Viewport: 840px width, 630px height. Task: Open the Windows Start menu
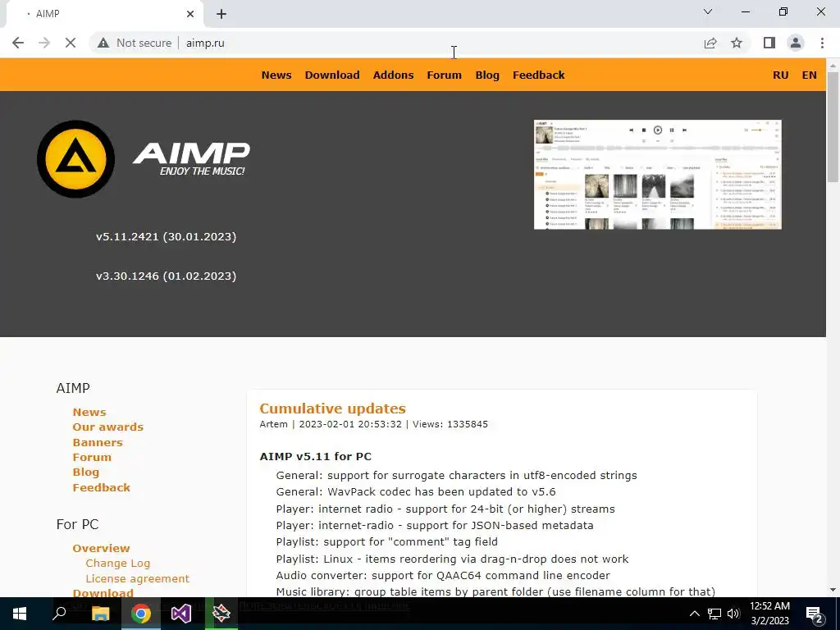click(20, 614)
